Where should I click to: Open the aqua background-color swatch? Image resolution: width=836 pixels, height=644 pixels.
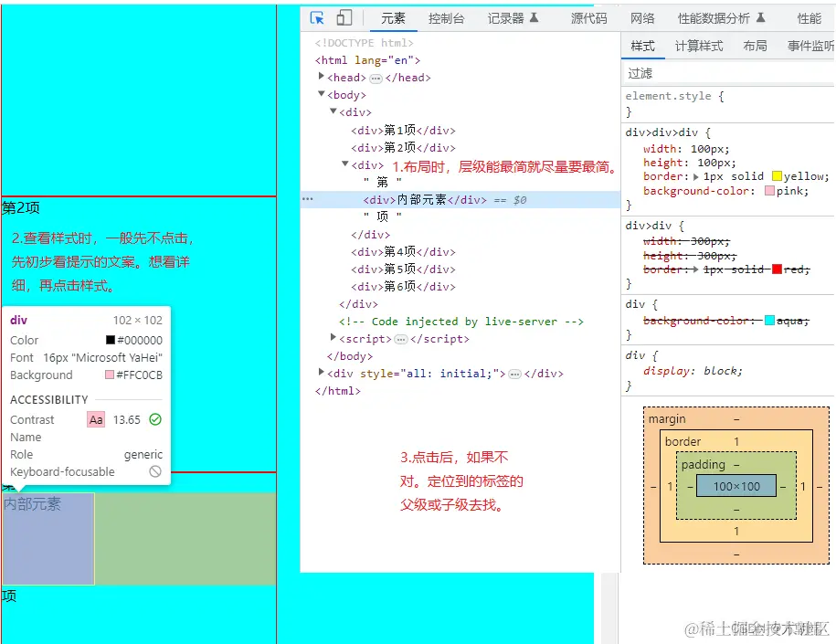(769, 321)
